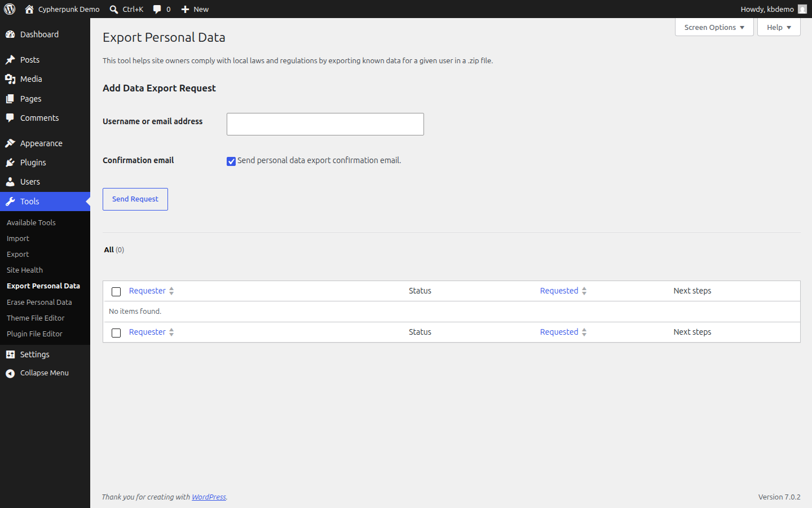Click the Comments sidebar bubble icon
The image size is (812, 508).
[x=10, y=118]
